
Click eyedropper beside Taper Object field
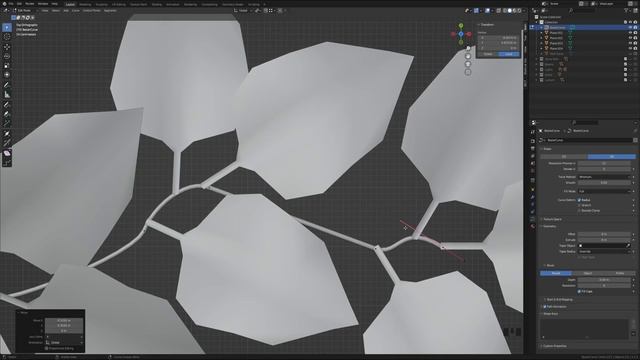tap(628, 246)
